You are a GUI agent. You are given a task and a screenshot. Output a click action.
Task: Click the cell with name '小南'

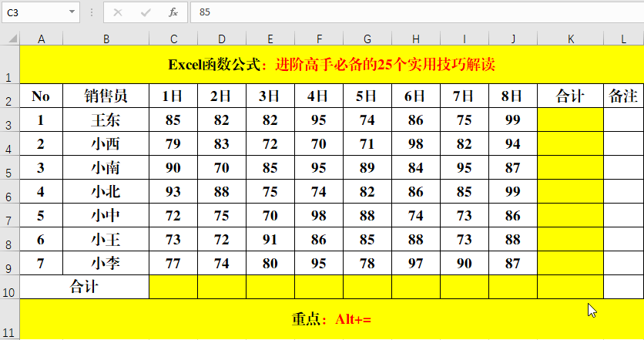coord(106,167)
